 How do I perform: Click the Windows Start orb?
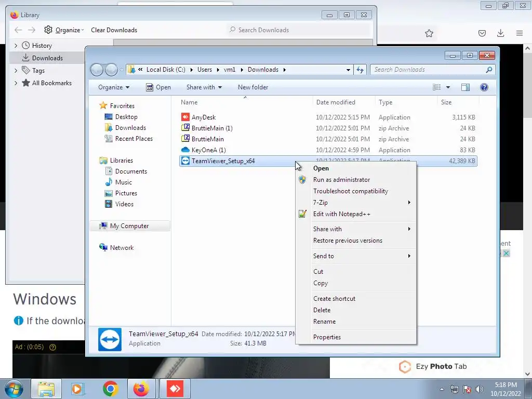click(x=14, y=389)
